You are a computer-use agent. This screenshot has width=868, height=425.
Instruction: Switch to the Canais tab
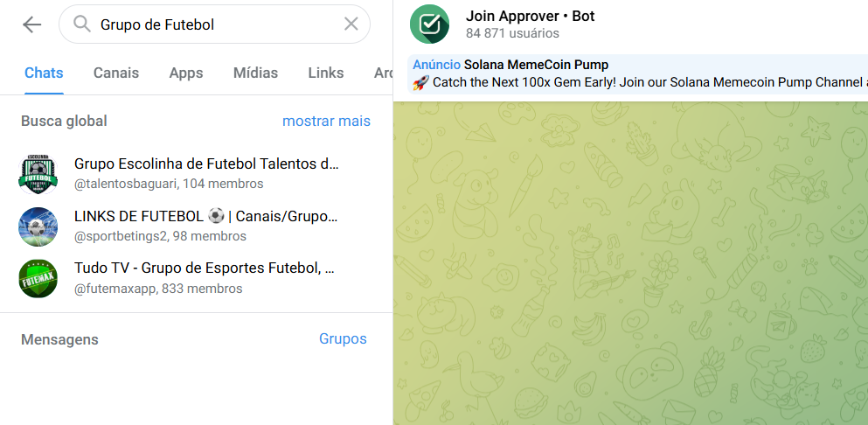coord(116,73)
